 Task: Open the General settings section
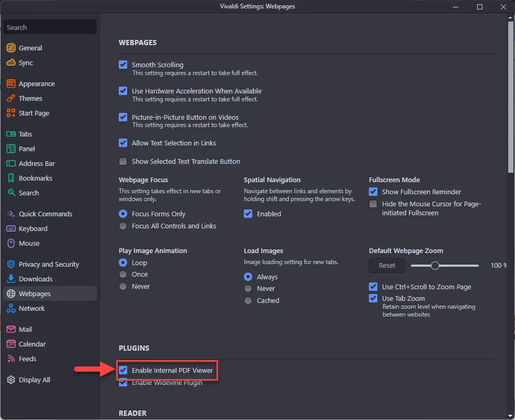50,48
